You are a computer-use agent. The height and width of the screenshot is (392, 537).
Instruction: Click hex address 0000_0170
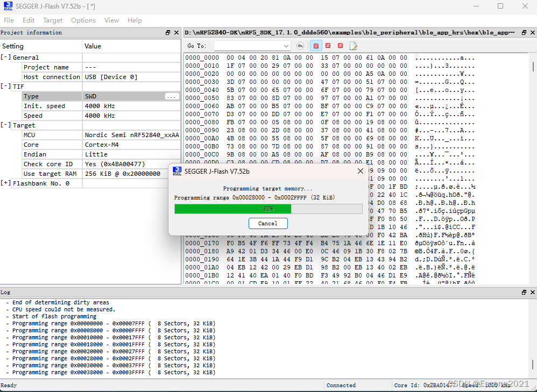point(202,243)
